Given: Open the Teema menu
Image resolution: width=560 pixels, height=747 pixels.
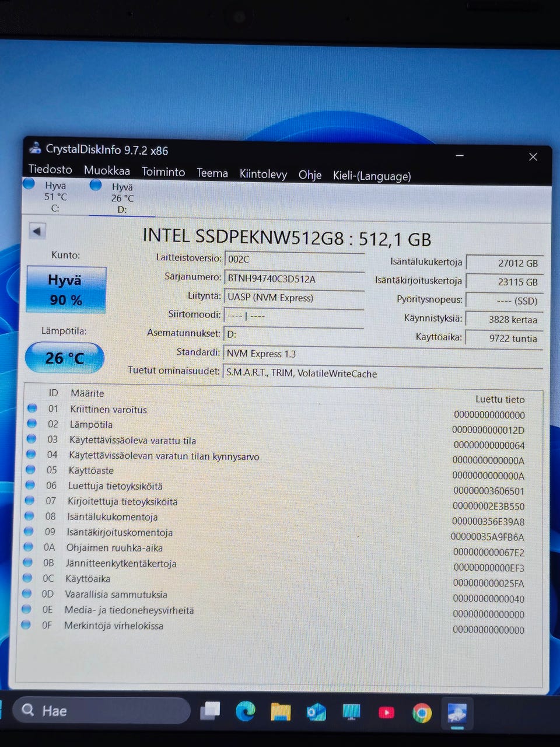Looking at the screenshot, I should (212, 173).
